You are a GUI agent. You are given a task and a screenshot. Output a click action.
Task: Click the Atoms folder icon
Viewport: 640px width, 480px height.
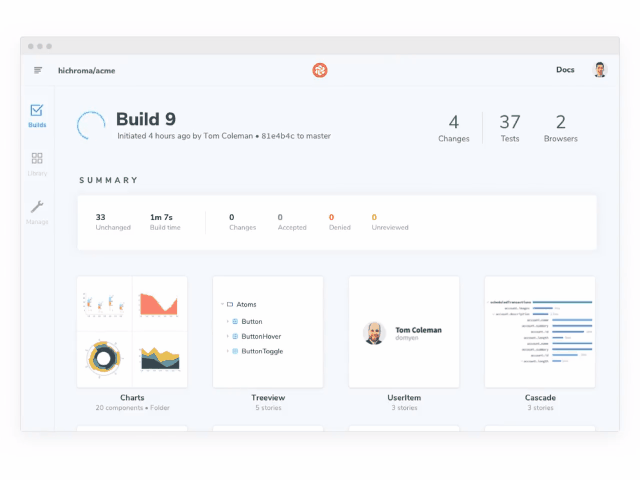(229, 304)
